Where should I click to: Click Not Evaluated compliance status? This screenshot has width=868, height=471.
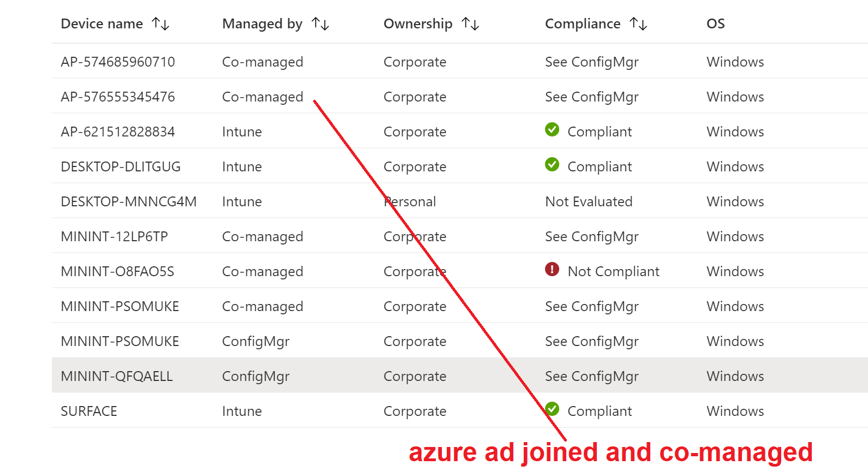point(589,201)
